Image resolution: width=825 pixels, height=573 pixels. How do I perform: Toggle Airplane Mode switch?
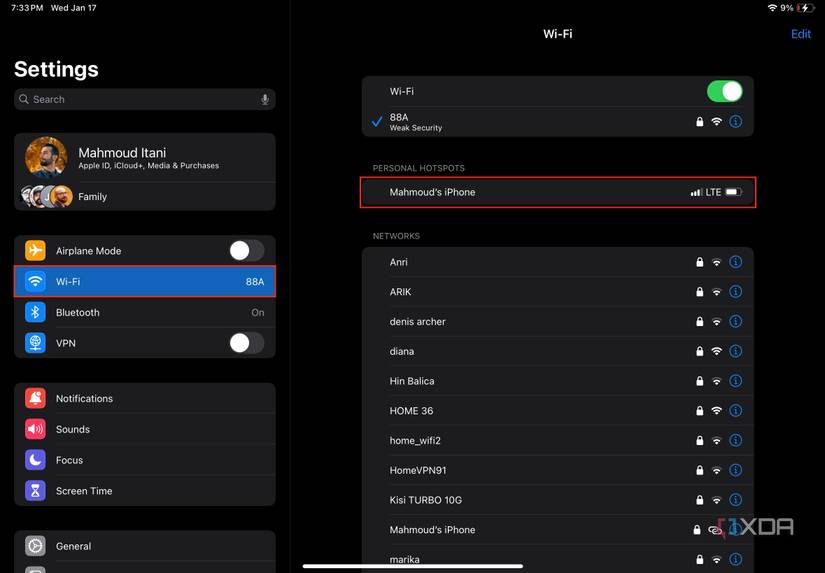click(x=247, y=250)
